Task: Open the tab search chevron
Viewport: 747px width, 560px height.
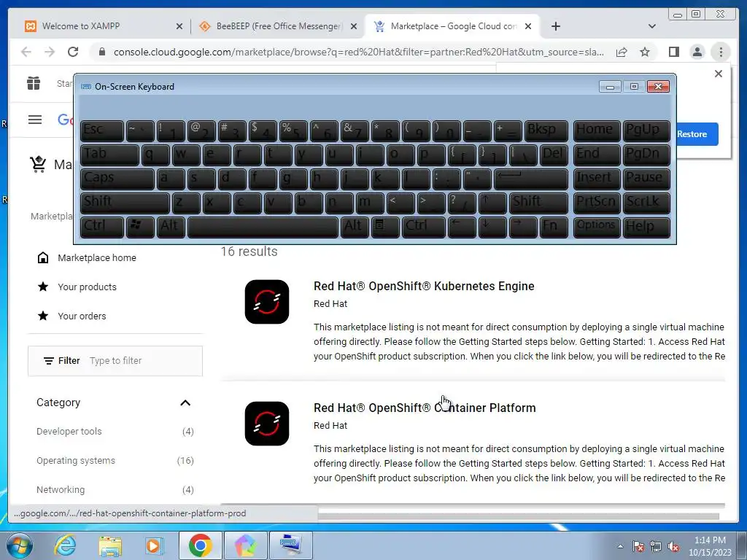Action: tap(652, 26)
